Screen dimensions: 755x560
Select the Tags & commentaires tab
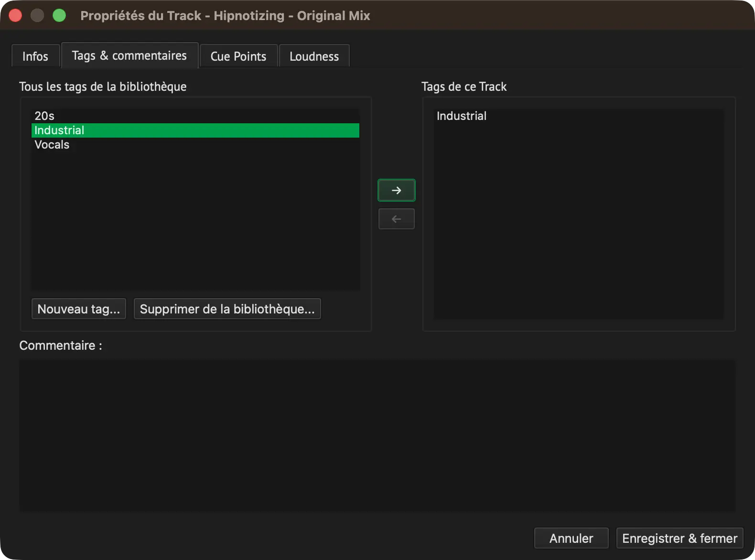[129, 55]
